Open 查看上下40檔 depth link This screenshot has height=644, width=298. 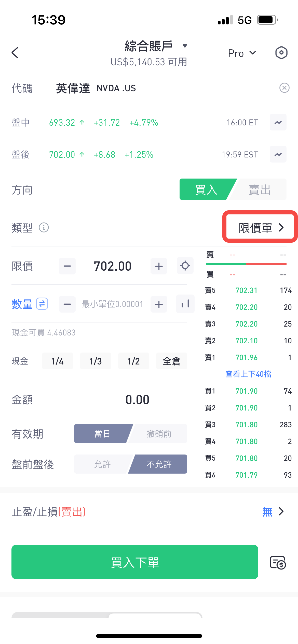[x=248, y=374]
